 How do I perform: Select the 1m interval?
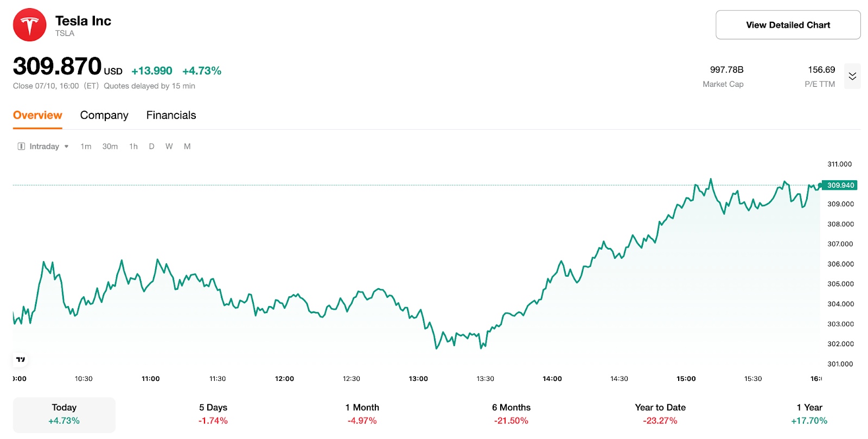pos(86,146)
